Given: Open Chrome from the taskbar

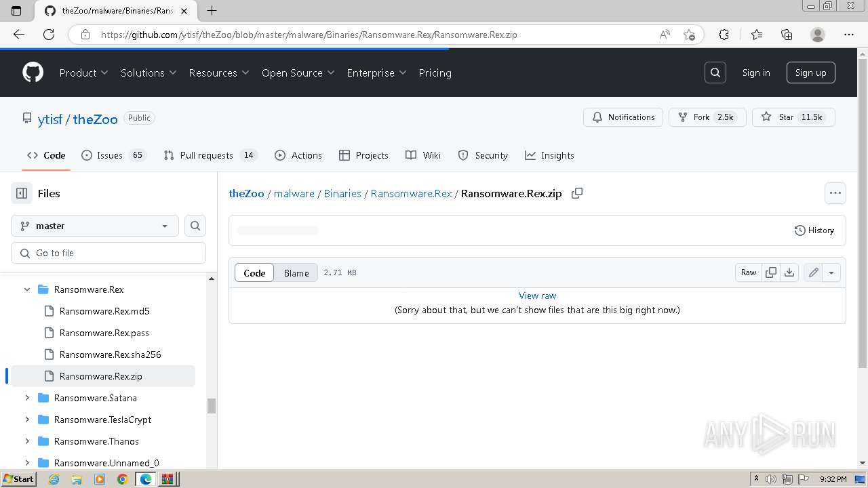Looking at the screenshot, I should (122, 479).
